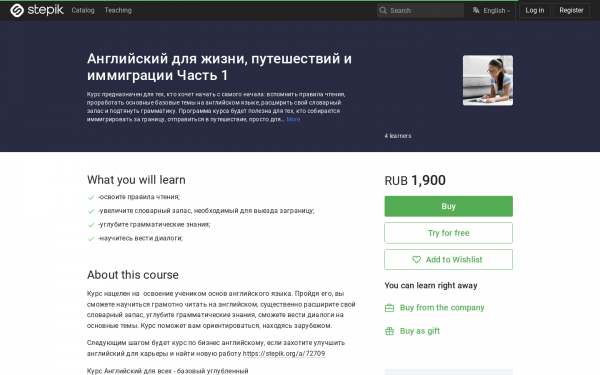The width and height of the screenshot is (600, 375).
Task: Click the course cover thumbnail
Action: click(488, 80)
